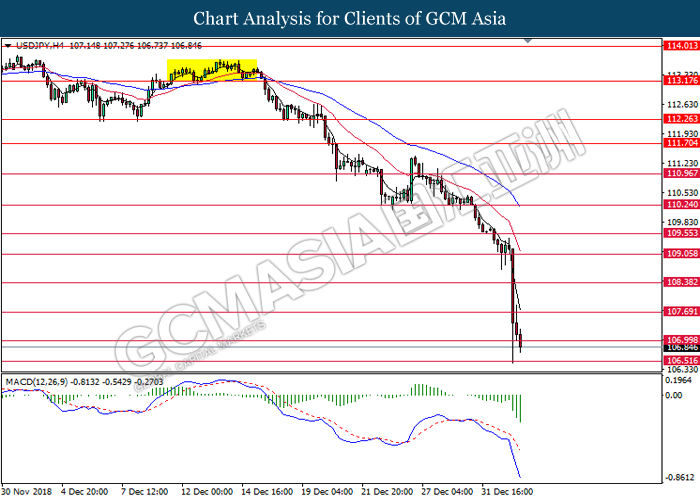Click the chart title GCM Asia header
The height and width of the screenshot is (500, 700).
pos(350,19)
